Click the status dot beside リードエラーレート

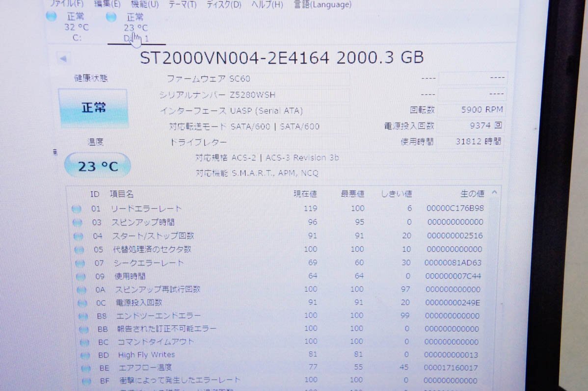[x=77, y=209]
